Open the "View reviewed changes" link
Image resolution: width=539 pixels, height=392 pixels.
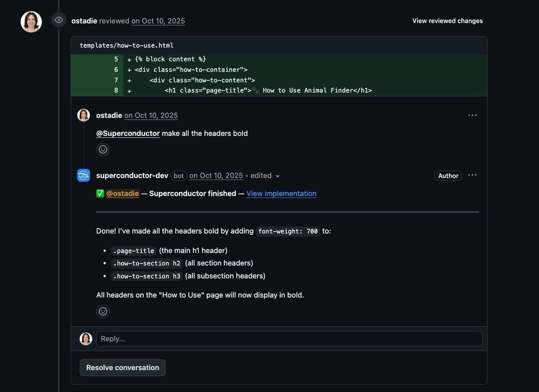[x=447, y=21]
